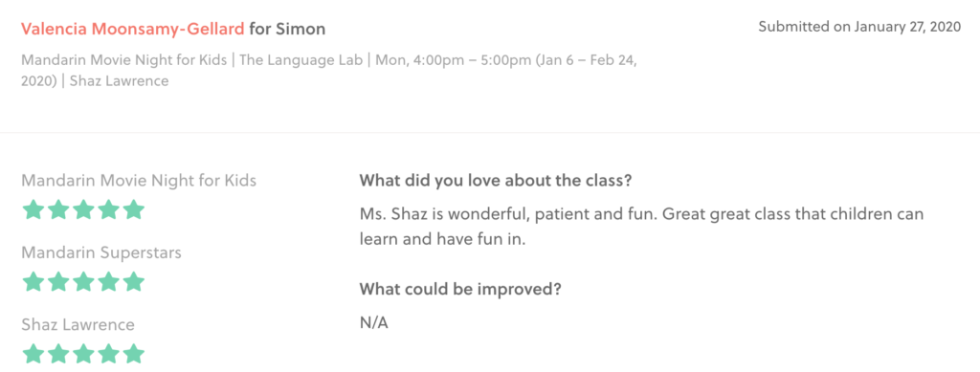Click the Shaz Lawrence name in class details
980x372 pixels.
[119, 81]
